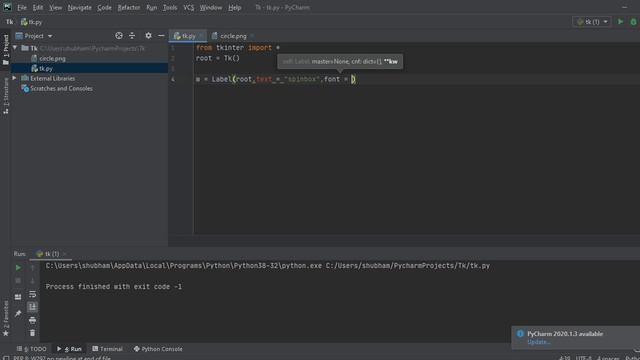This screenshot has height=360, width=640.
Task: Open the Run tool window button in the bottom bar
Action: pyautogui.click(x=69, y=349)
